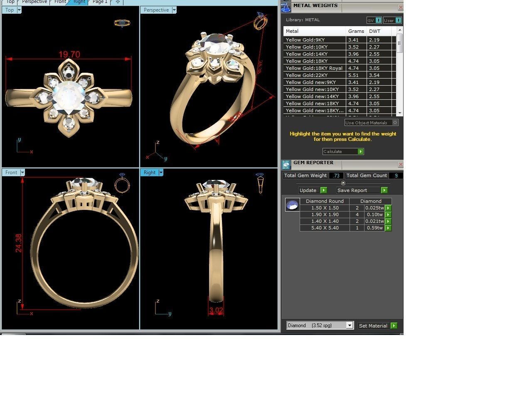Select the round diamond gem thumbnail
The height and width of the screenshot is (399, 532).
(x=293, y=205)
